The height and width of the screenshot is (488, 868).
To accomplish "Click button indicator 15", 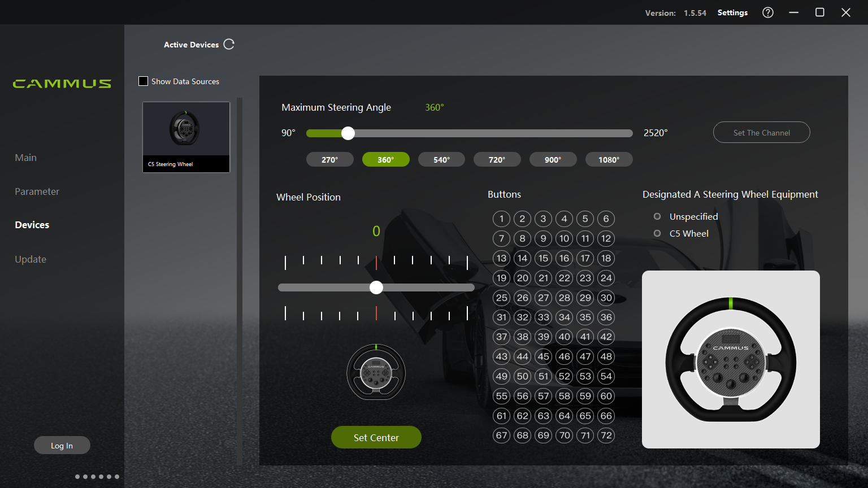I will [x=543, y=258].
